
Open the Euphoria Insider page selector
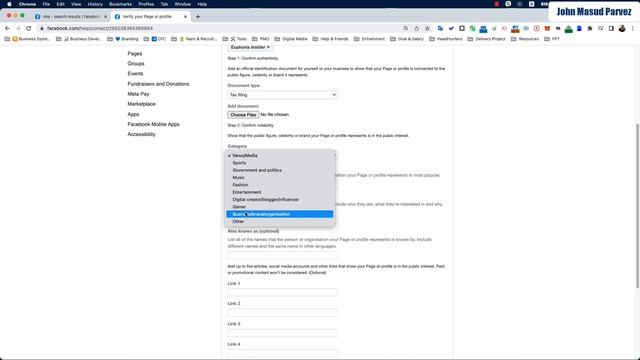pos(250,47)
